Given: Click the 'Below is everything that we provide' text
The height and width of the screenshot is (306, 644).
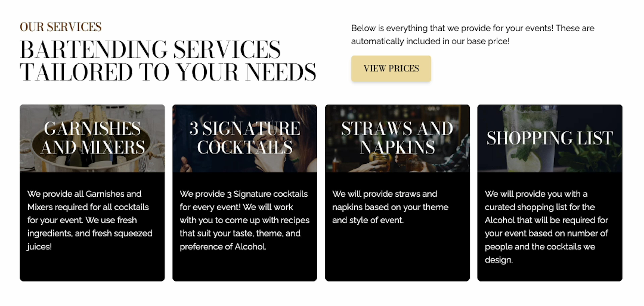Looking at the screenshot, I should tap(472, 28).
